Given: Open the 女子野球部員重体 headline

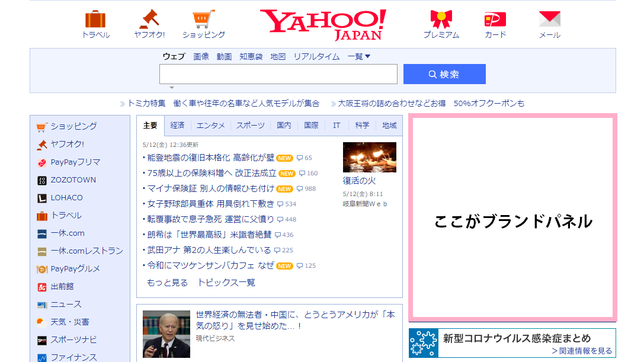Looking at the screenshot, I should click(x=211, y=204).
